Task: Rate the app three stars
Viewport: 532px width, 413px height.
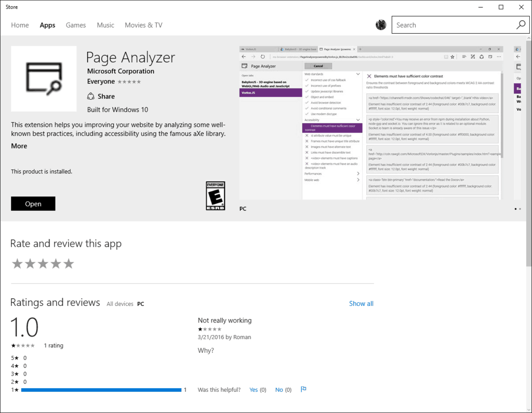Action: point(43,264)
